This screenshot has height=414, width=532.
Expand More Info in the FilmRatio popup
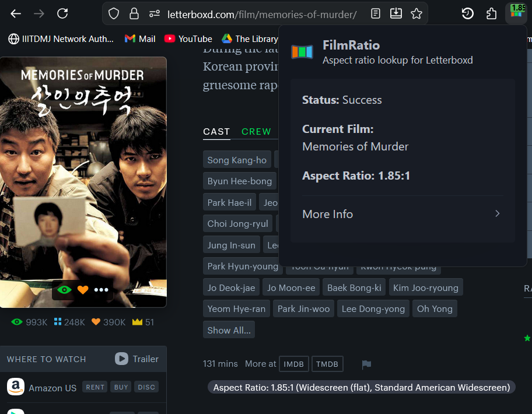coord(327,214)
